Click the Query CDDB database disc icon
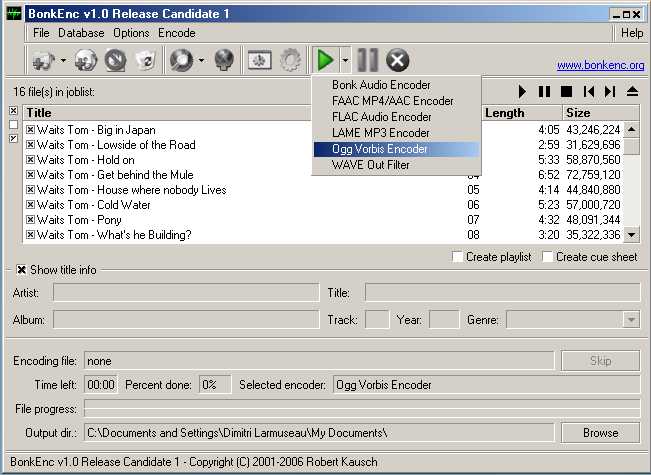This screenshot has width=651, height=475. (181, 61)
